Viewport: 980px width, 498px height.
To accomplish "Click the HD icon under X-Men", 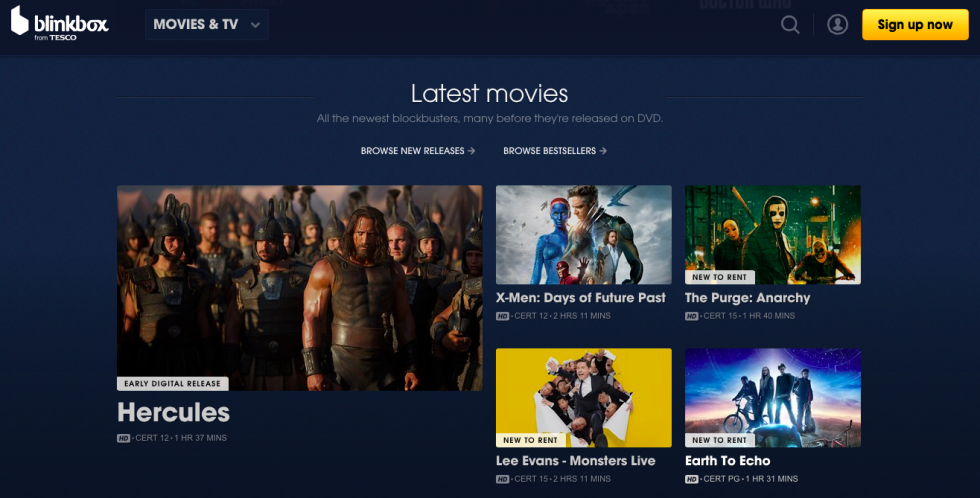I will [x=502, y=316].
